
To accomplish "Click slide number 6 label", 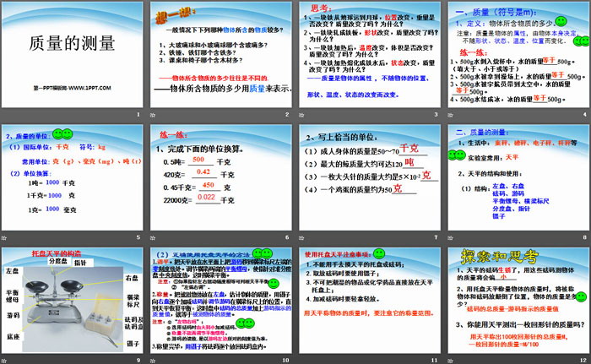I will click(287, 237).
